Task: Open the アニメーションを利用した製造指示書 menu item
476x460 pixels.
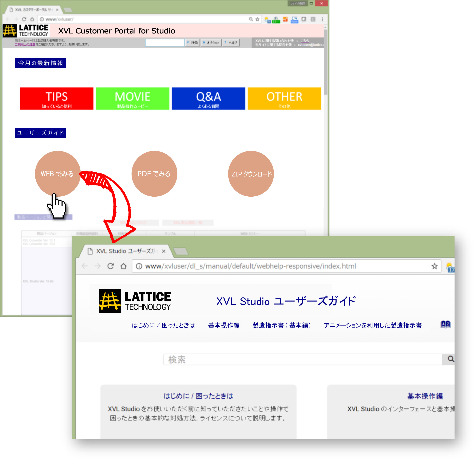Action: (373, 325)
